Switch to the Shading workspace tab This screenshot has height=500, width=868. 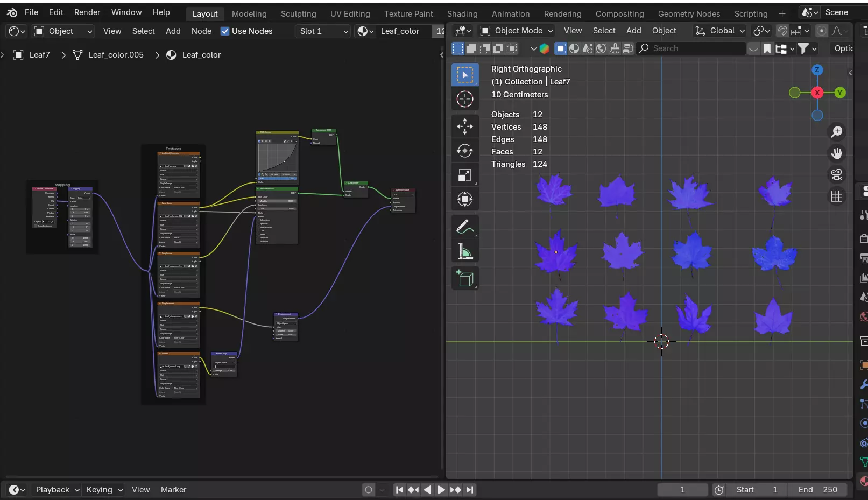point(462,13)
